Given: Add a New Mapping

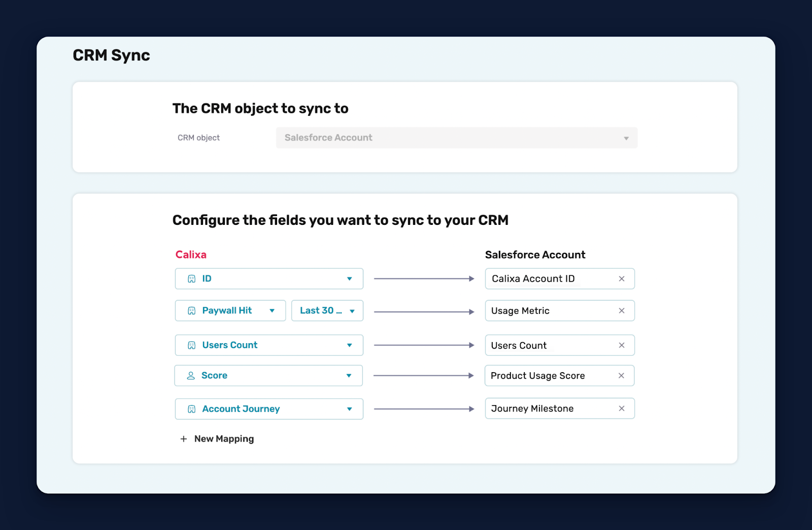Looking at the screenshot, I should (217, 439).
